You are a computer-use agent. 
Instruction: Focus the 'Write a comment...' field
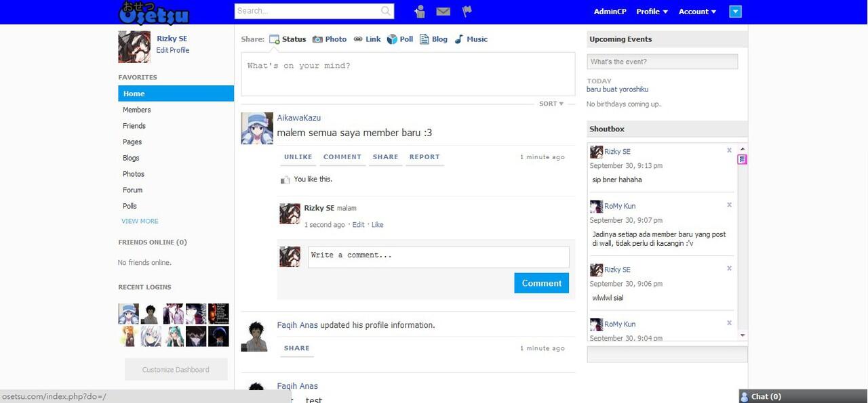click(x=439, y=257)
